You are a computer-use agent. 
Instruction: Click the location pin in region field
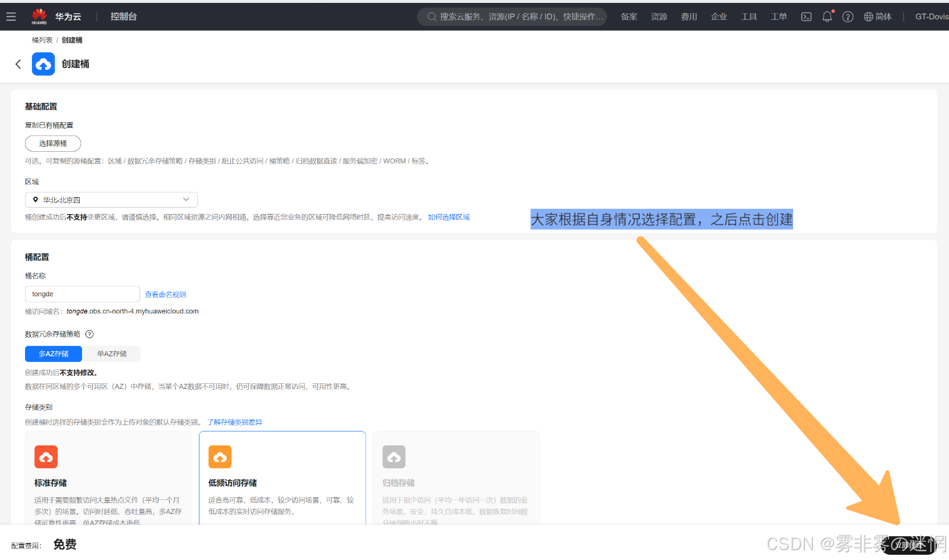[x=35, y=199]
